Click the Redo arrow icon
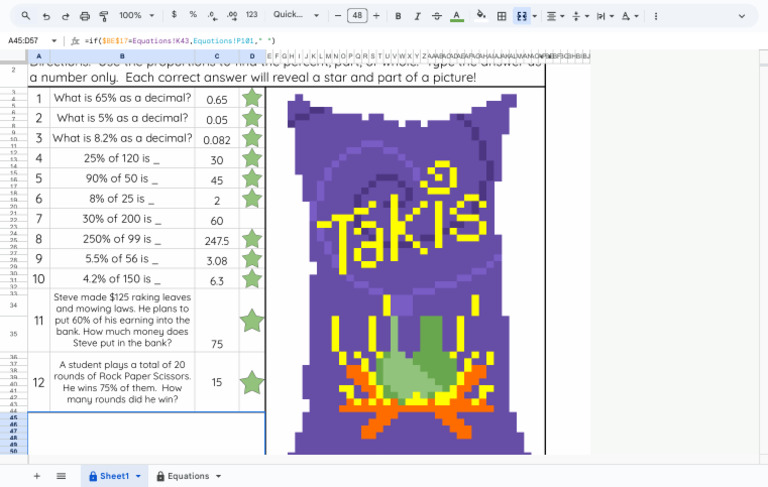The height and width of the screenshot is (487, 768). (65, 16)
